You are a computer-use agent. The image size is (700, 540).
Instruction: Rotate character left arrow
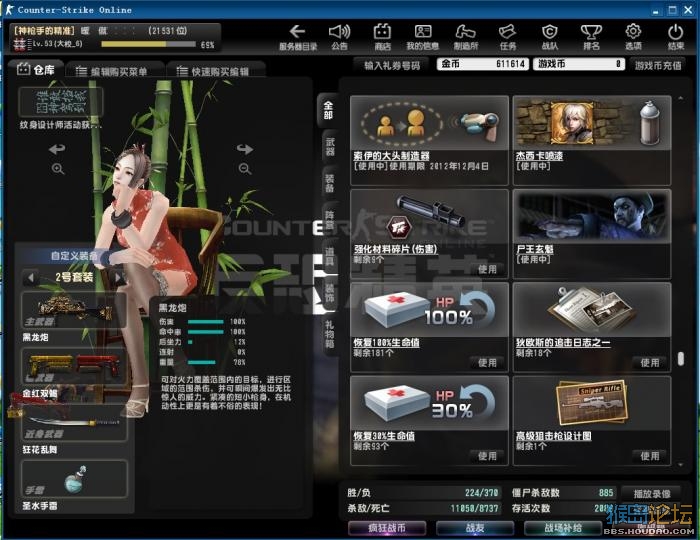tap(57, 149)
